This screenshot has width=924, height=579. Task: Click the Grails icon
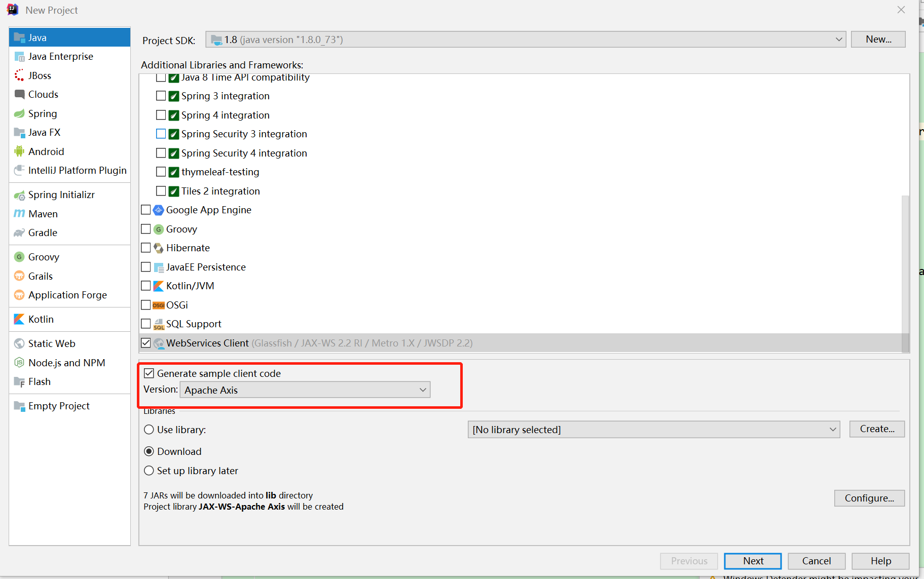19,276
